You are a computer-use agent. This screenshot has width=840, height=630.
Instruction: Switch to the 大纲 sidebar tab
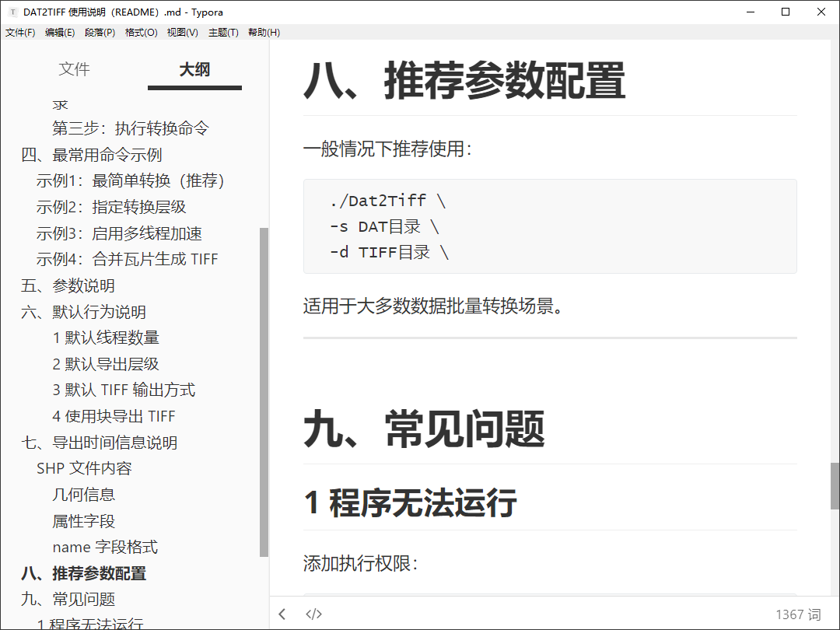(194, 69)
